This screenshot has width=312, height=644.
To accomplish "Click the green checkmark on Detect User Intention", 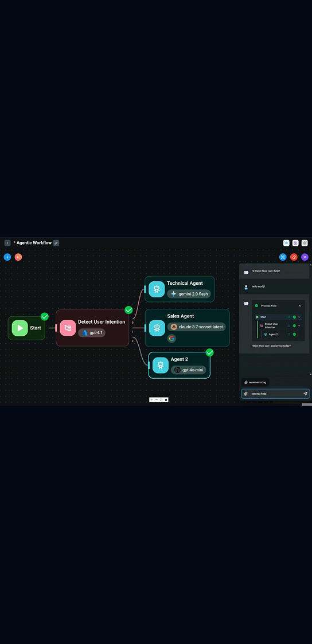I will click(128, 310).
